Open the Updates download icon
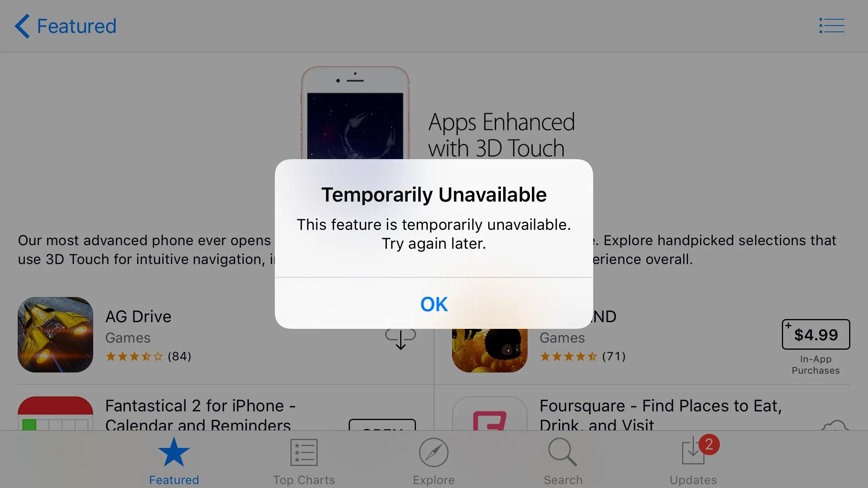This screenshot has width=868, height=488. (x=693, y=451)
